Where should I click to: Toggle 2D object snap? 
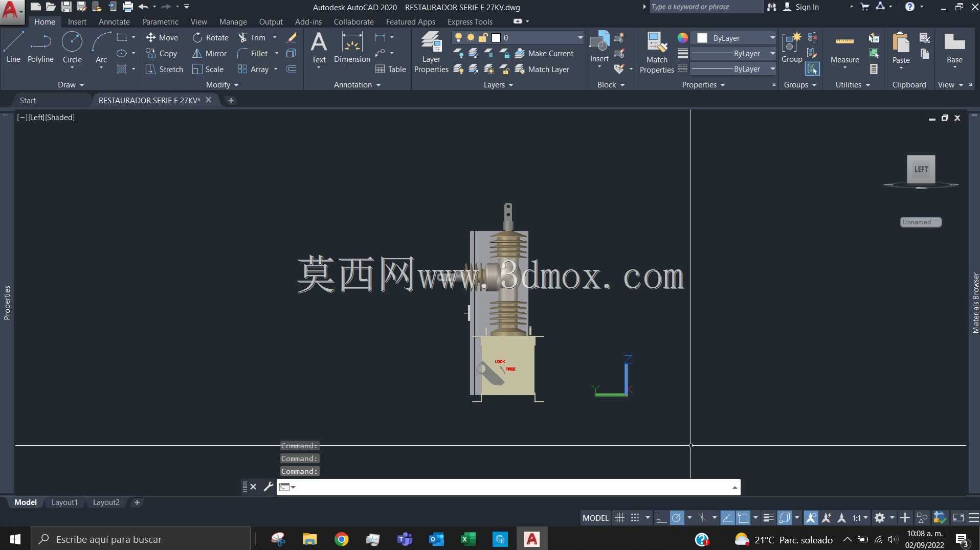pos(743,518)
